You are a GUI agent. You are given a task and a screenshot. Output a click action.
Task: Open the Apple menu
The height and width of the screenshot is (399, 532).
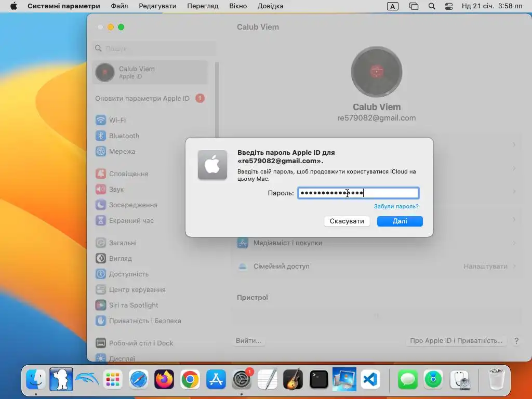[x=14, y=6]
